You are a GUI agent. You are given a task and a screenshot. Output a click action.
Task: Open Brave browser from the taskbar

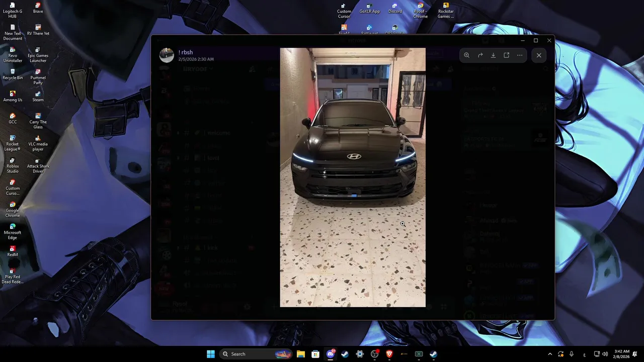389,354
